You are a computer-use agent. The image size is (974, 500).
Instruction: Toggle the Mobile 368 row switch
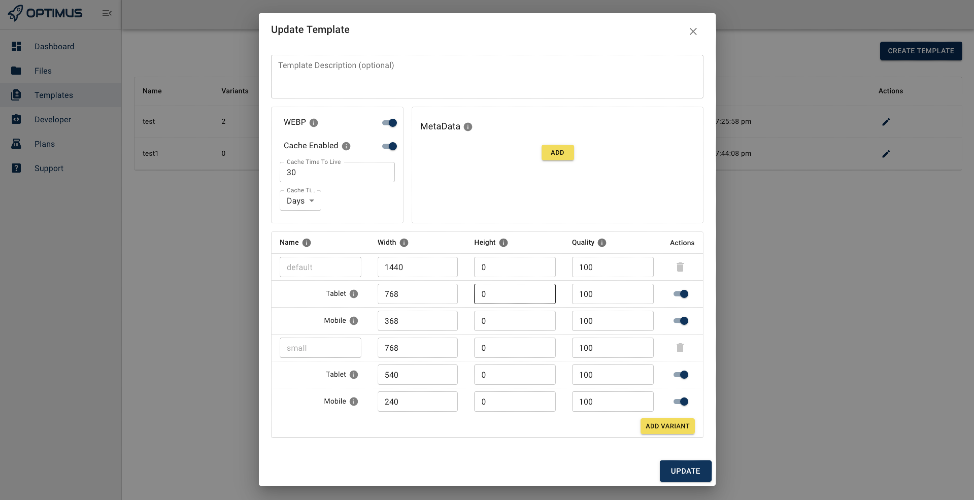pyautogui.click(x=681, y=321)
